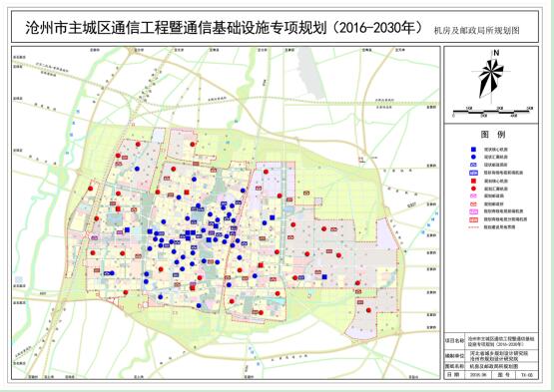The height and width of the screenshot is (392, 554).
Task: Click the subtitle 机房及邮政局所规划图 in header
Action: click(476, 30)
